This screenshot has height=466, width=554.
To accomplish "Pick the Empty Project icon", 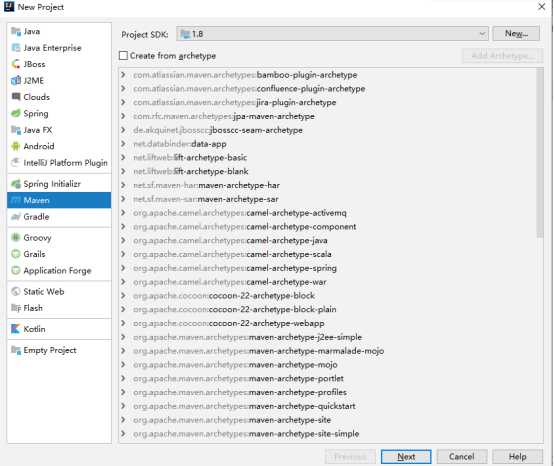I will click(x=16, y=350).
